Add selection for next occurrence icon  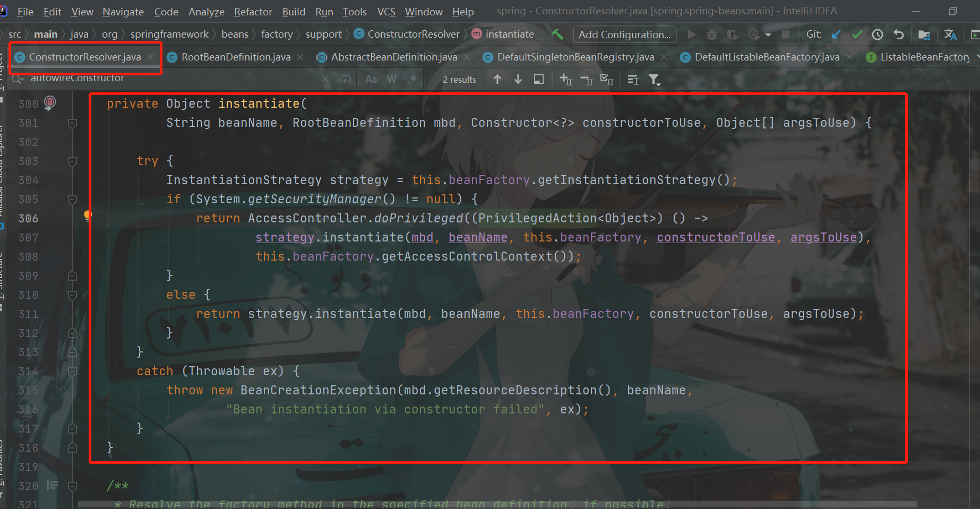click(x=566, y=79)
